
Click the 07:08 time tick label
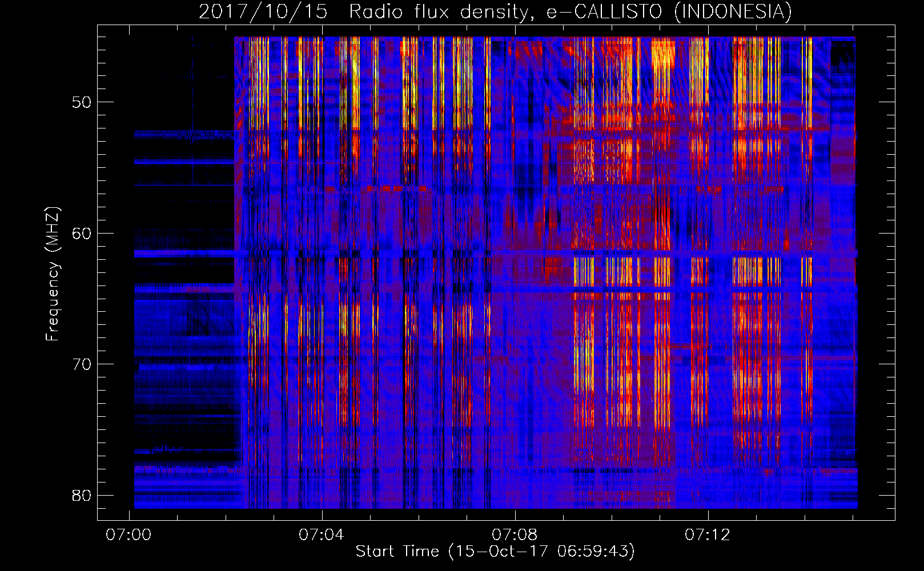click(515, 535)
